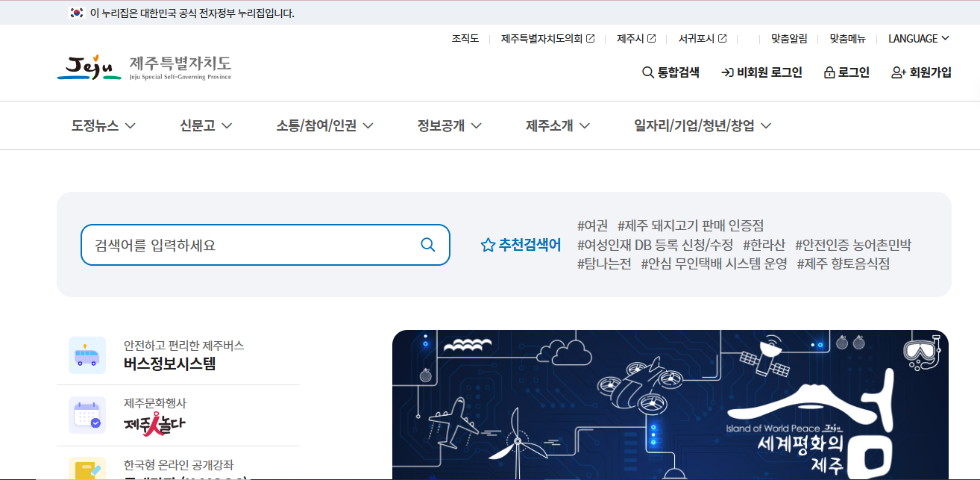Open 맞춤메뉴
Screen dimensions: 980x480
(848, 39)
